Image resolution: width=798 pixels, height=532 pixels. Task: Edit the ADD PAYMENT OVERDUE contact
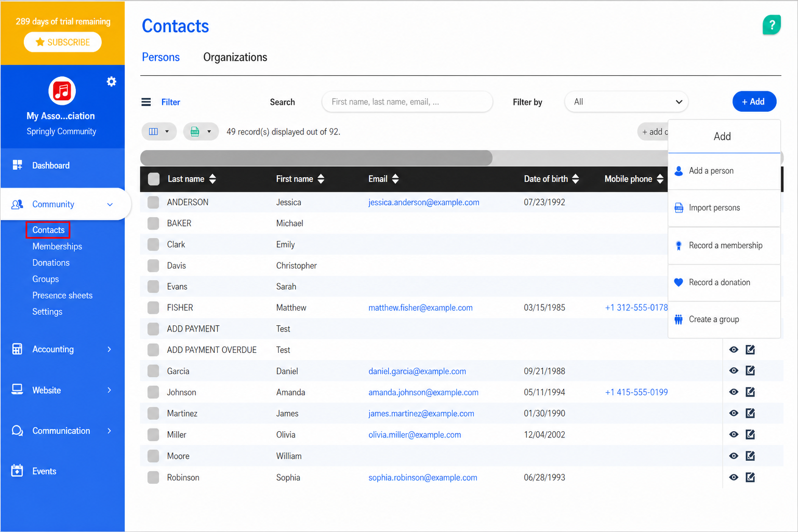(x=750, y=350)
